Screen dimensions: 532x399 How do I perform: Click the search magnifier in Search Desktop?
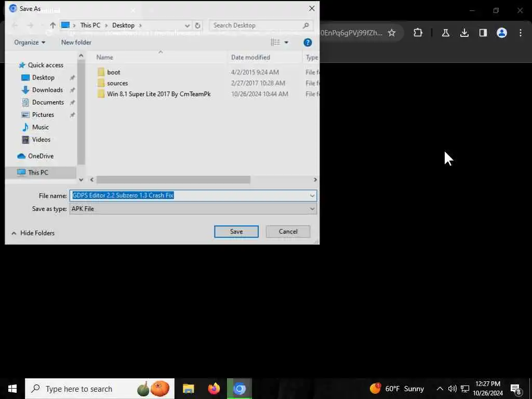tap(305, 25)
